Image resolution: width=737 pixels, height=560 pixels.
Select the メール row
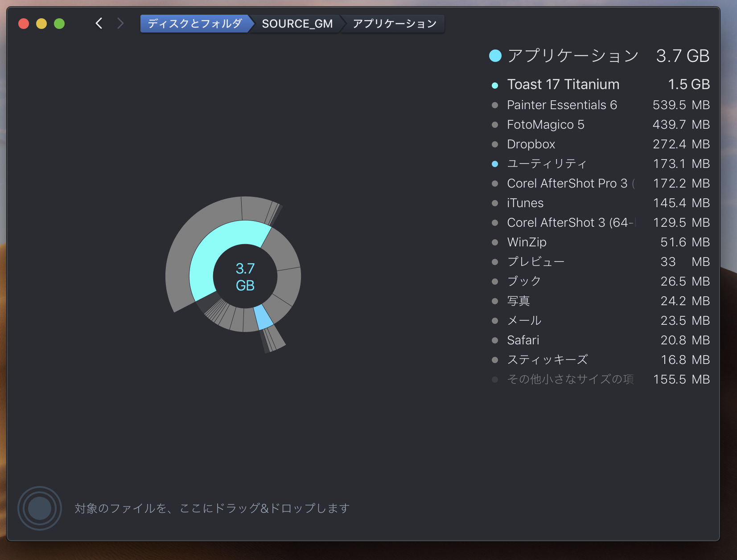pos(600,321)
